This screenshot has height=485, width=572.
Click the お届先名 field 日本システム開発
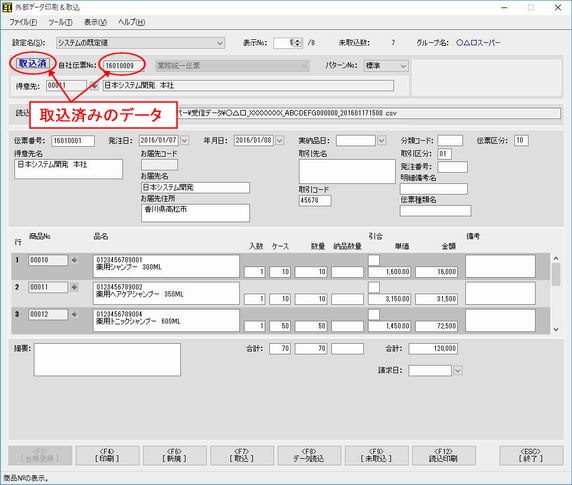tap(195, 188)
